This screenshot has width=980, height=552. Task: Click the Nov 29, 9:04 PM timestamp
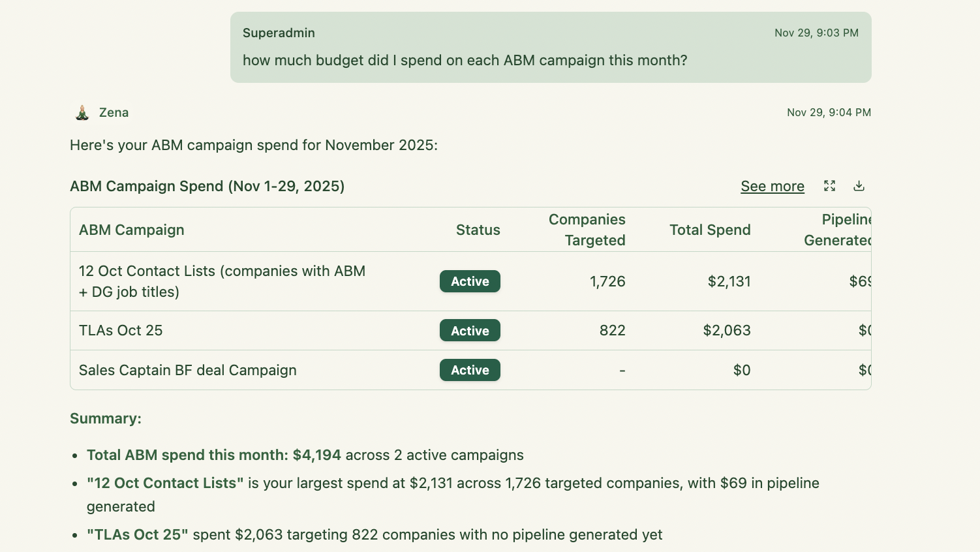(829, 112)
